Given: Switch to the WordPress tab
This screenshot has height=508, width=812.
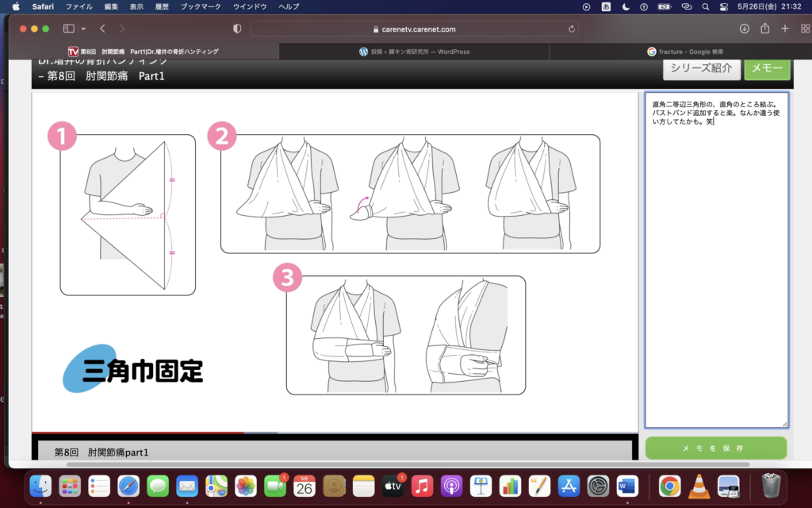Looking at the screenshot, I should 414,52.
